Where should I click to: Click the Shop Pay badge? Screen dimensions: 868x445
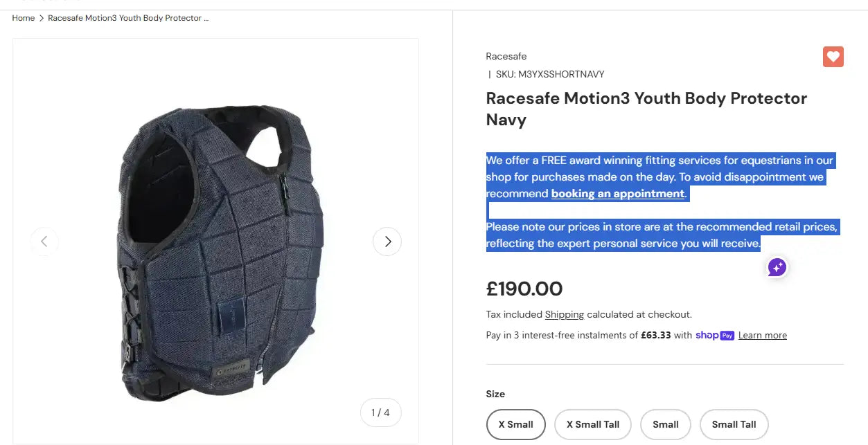tap(714, 335)
